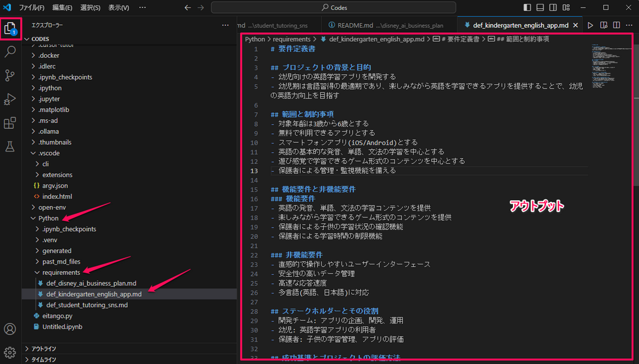This screenshot has height=364, width=639.
Task: Click the run play icon in editor toolbar
Action: pyautogui.click(x=590, y=26)
